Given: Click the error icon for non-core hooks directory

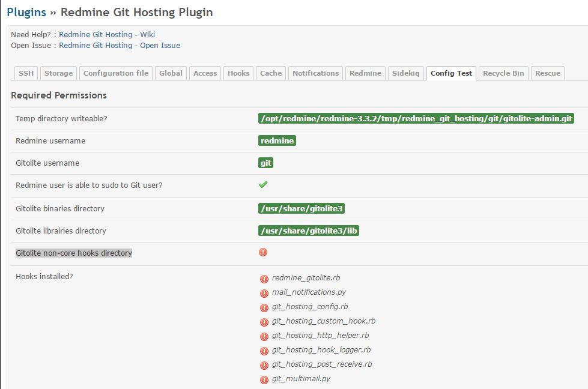Looking at the screenshot, I should tap(263, 252).
